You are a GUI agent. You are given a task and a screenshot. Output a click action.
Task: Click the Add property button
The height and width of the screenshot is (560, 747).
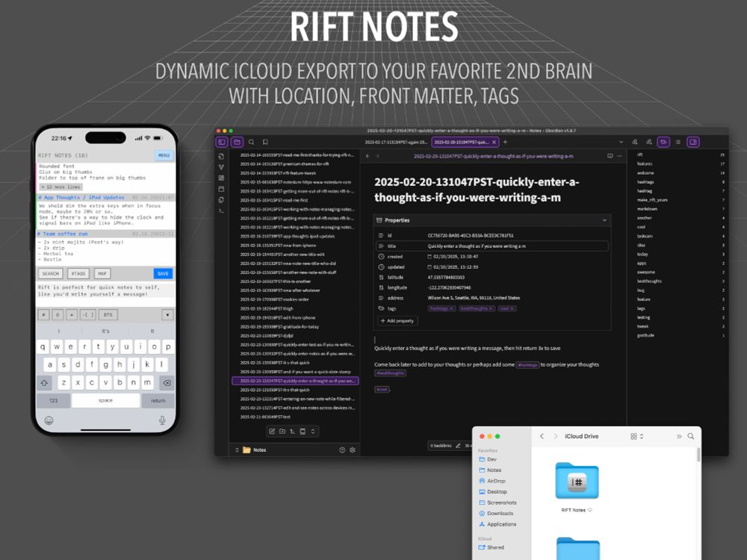(398, 321)
